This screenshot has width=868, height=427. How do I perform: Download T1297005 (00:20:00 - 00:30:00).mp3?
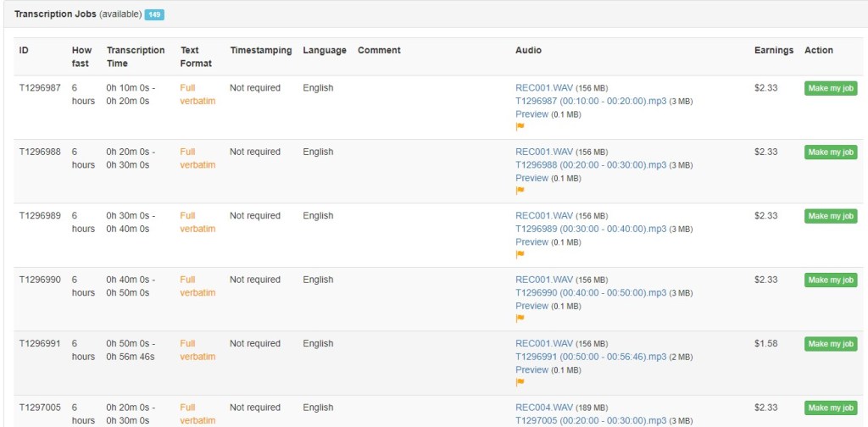[591, 421]
